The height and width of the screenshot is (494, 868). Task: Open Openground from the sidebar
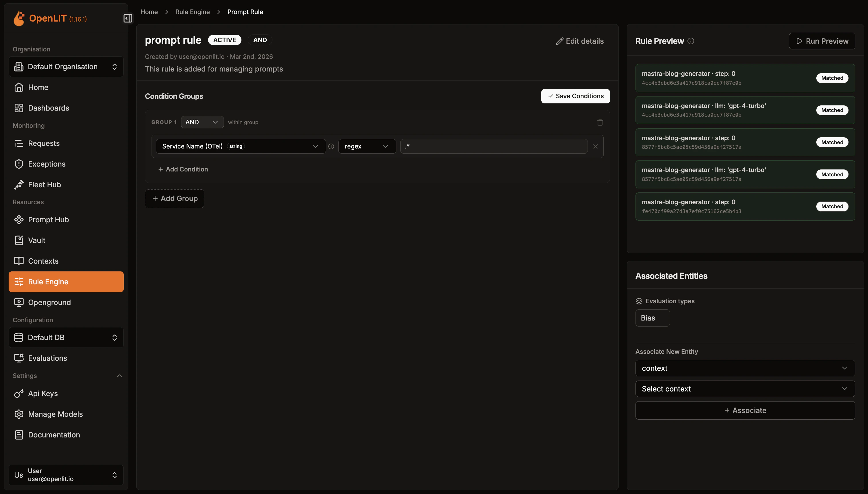[x=49, y=302]
